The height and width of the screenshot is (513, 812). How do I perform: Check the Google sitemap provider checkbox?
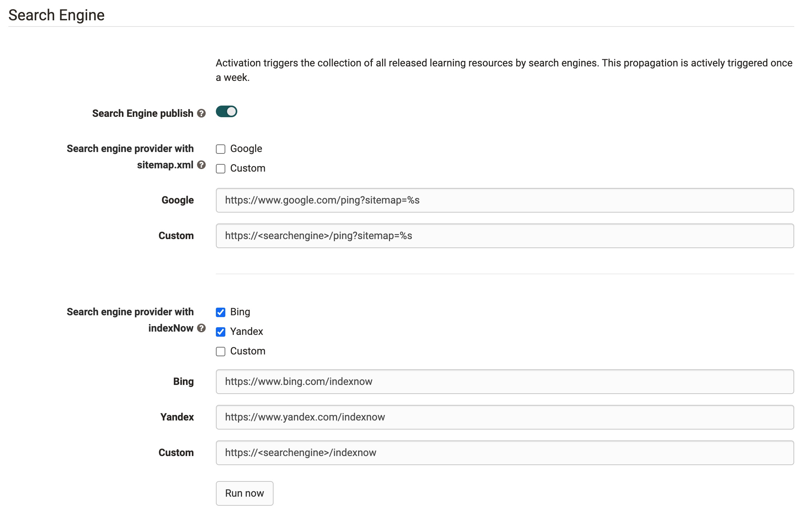(x=221, y=149)
